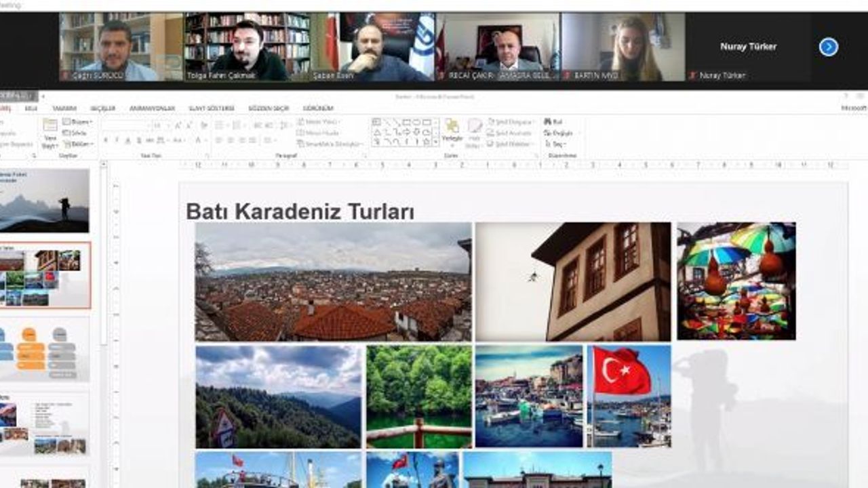Select the rectangle shape in shapes gallery

point(407,123)
